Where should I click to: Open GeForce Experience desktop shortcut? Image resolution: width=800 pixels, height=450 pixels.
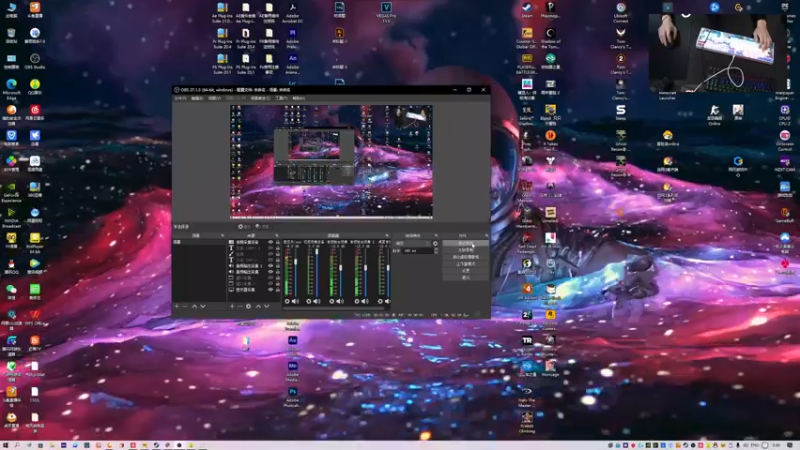[x=11, y=193]
